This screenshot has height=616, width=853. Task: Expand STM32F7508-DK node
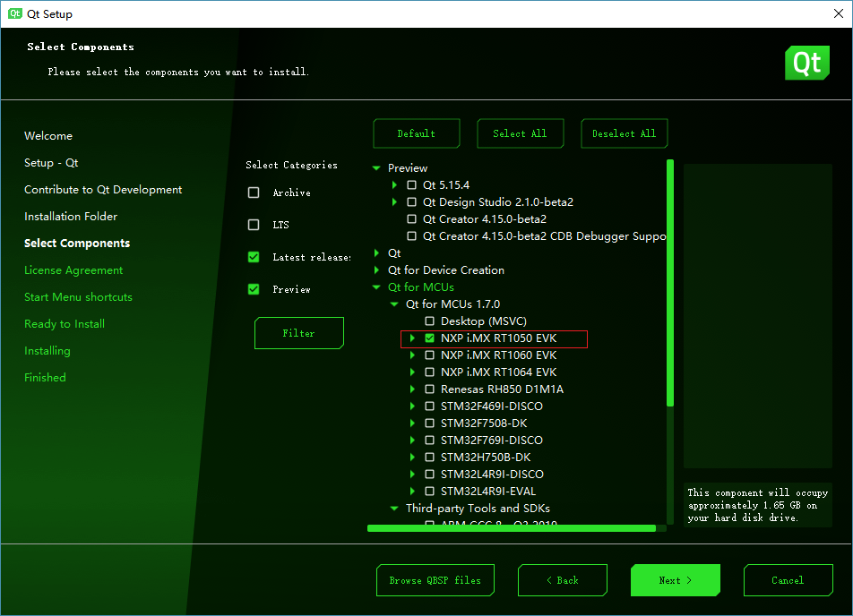click(x=412, y=423)
